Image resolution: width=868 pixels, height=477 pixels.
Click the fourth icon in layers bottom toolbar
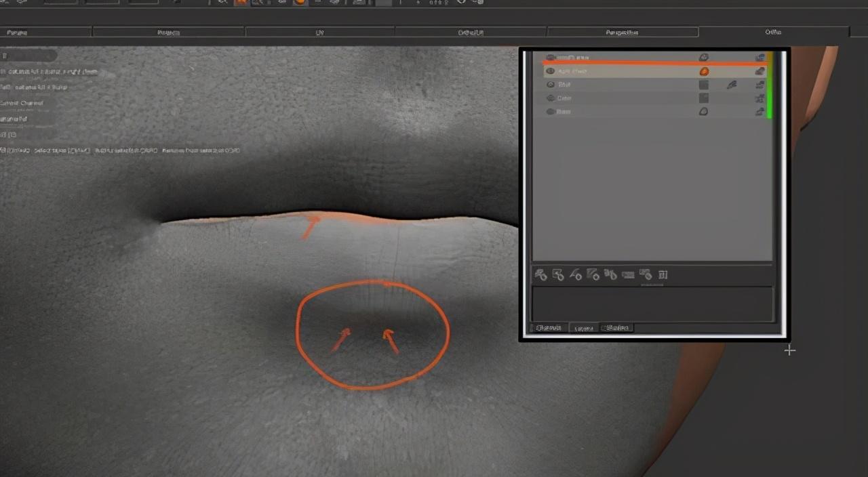[593, 274]
